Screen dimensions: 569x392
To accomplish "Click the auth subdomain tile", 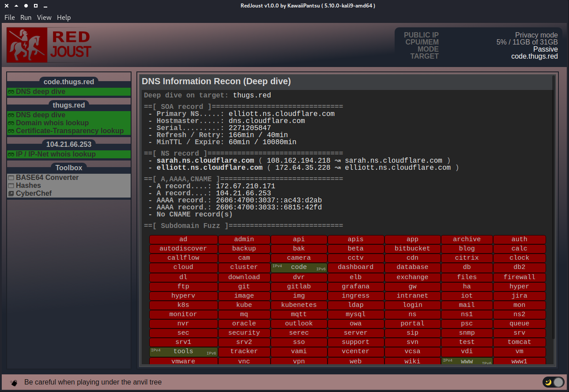I will 520,239.
